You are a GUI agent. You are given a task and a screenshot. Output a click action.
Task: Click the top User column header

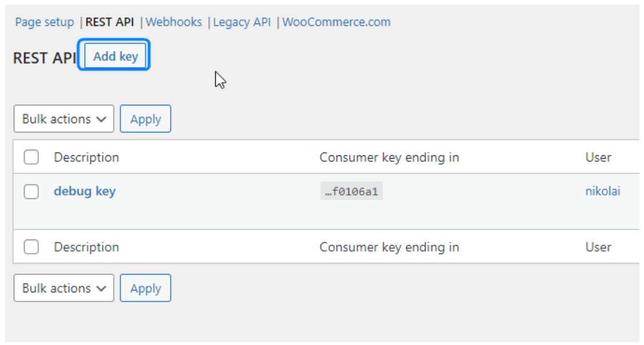point(598,158)
